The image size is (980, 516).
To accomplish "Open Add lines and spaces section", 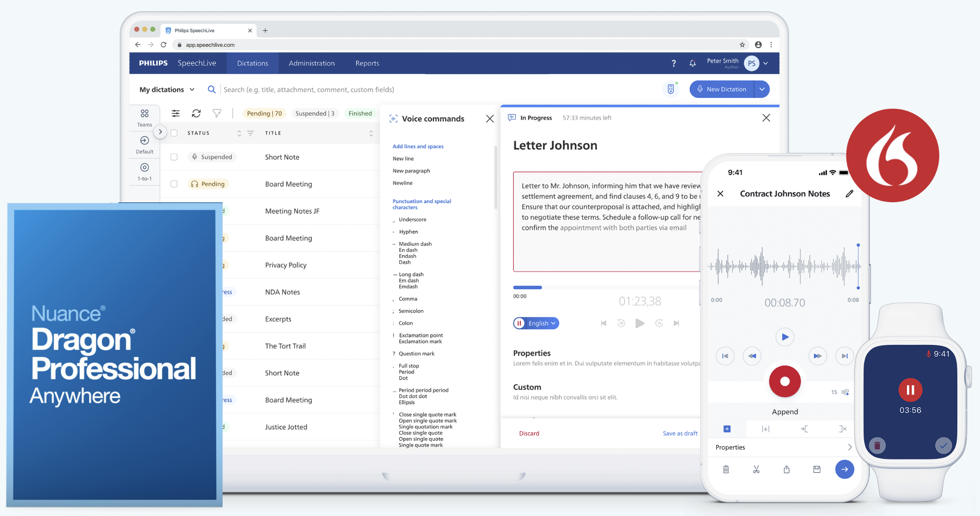I will (418, 146).
